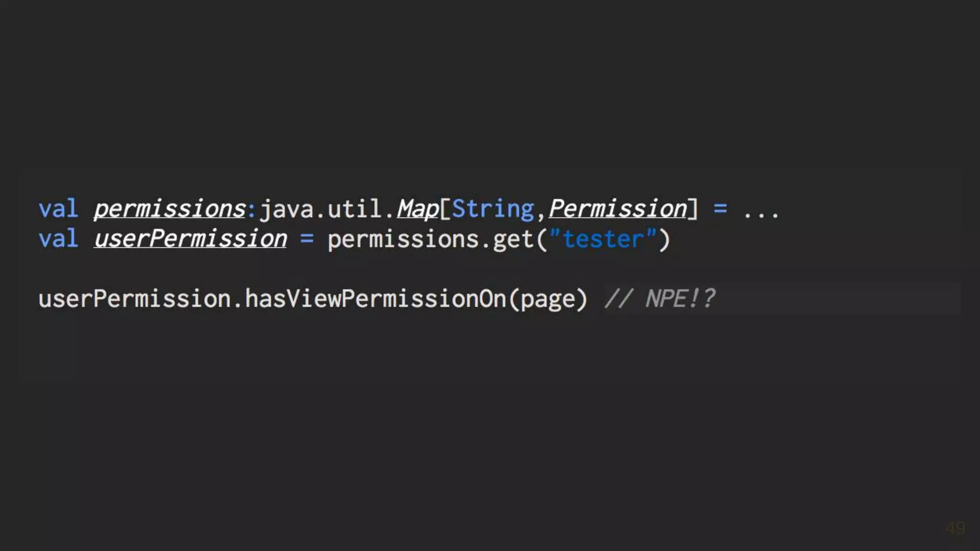Click the equals sign before the ellipsis
This screenshot has width=980, height=551.
[720, 209]
